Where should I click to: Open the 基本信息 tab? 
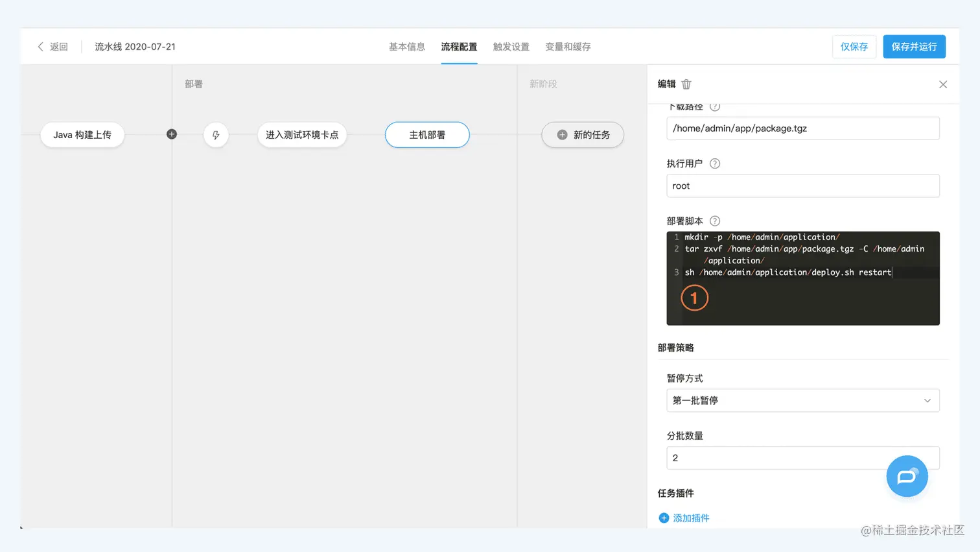pos(407,47)
